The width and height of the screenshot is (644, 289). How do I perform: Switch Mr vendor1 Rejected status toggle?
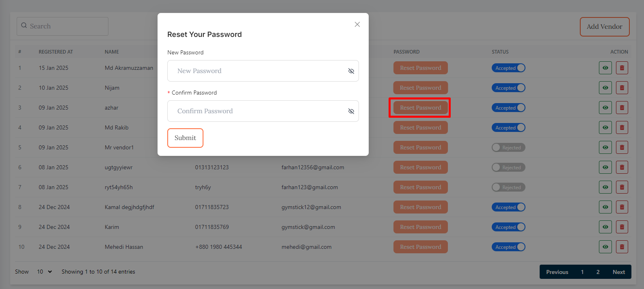coord(508,147)
